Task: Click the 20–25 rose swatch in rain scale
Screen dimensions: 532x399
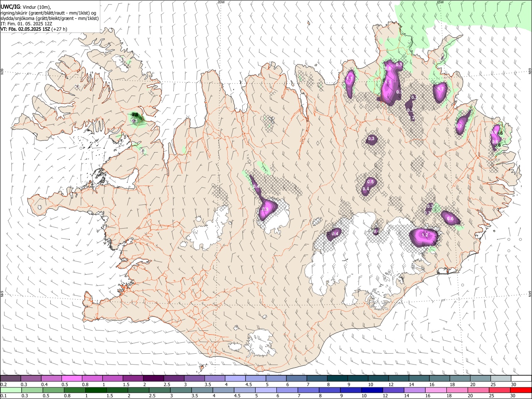Action: [x=478, y=390]
